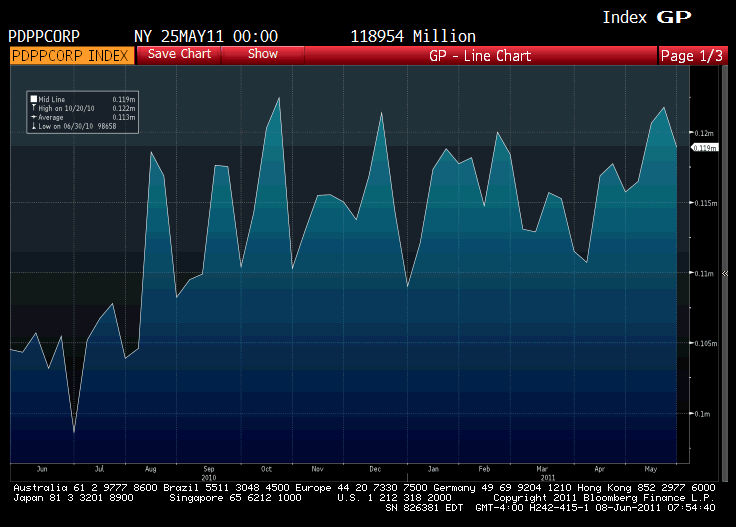Click the Jul month label
The image size is (736, 527).
[x=99, y=469]
